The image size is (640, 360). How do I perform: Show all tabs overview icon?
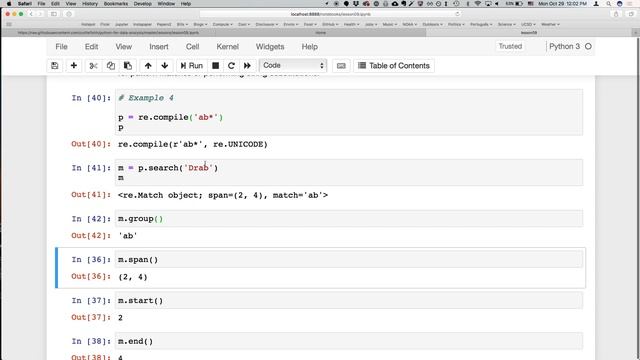coord(631,14)
